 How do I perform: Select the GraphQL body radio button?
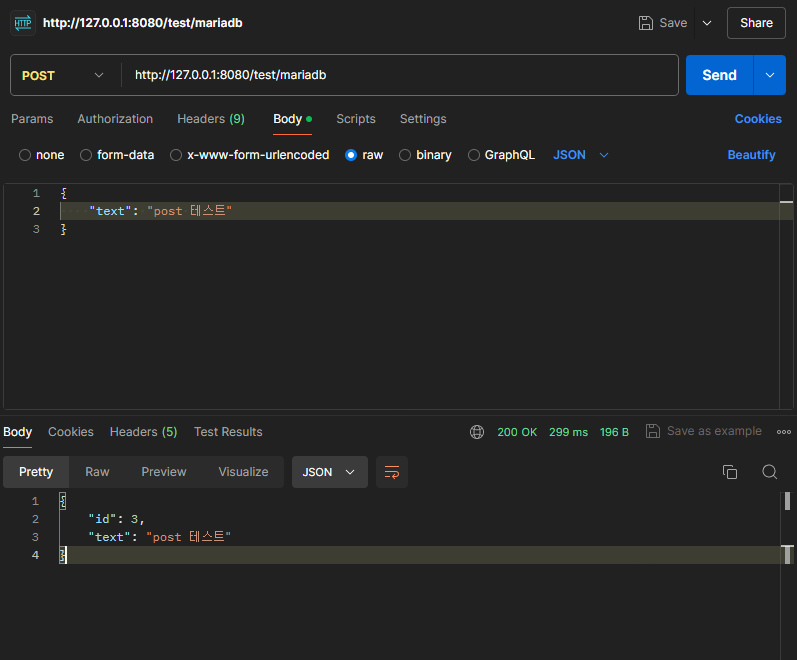point(473,155)
